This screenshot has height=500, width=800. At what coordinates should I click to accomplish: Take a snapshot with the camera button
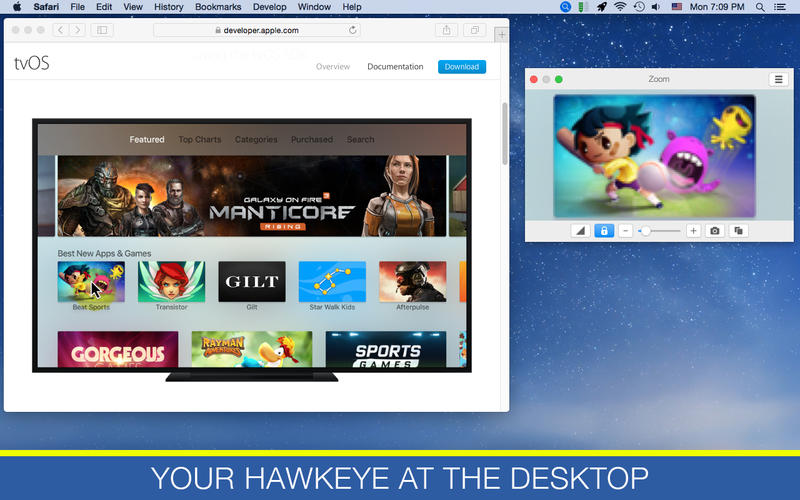coord(715,231)
